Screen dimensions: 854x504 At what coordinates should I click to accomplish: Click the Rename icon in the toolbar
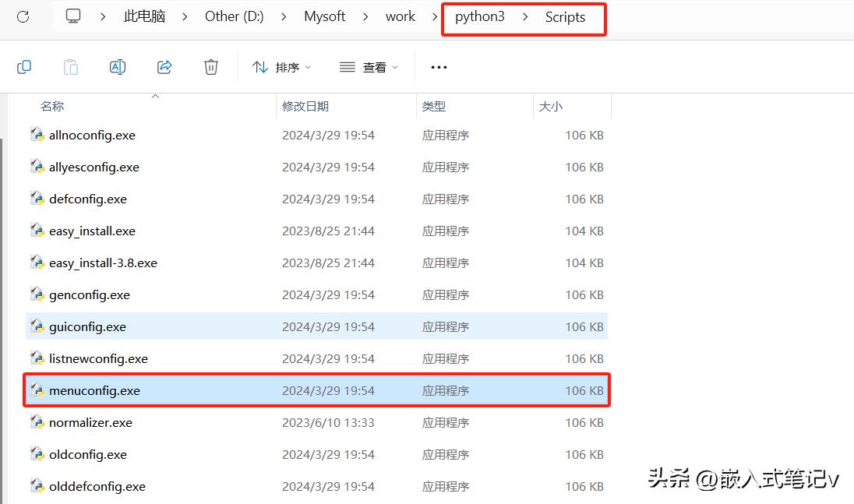click(118, 67)
